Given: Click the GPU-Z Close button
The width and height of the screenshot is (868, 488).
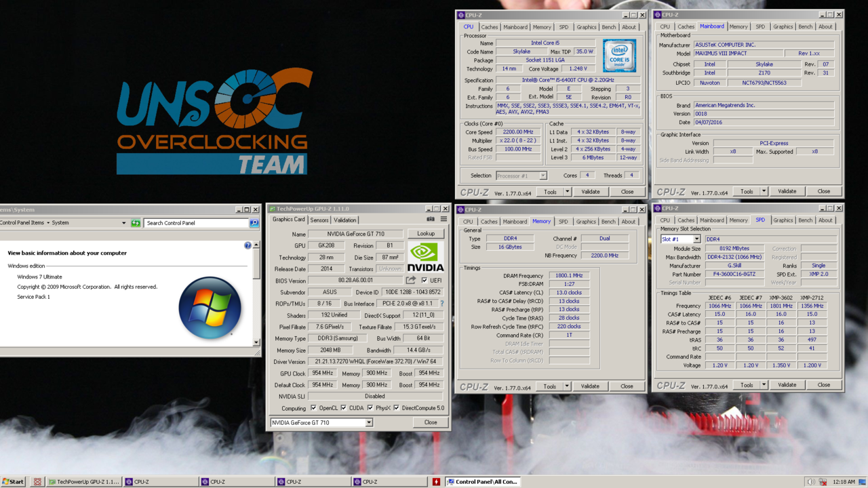Looking at the screenshot, I should pyautogui.click(x=431, y=422).
